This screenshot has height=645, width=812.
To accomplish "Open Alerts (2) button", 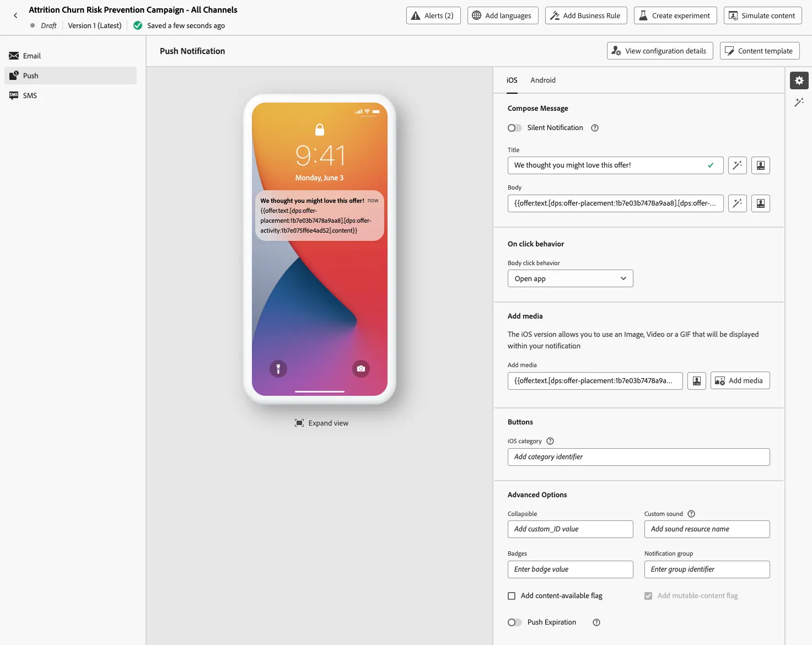I will pos(433,15).
